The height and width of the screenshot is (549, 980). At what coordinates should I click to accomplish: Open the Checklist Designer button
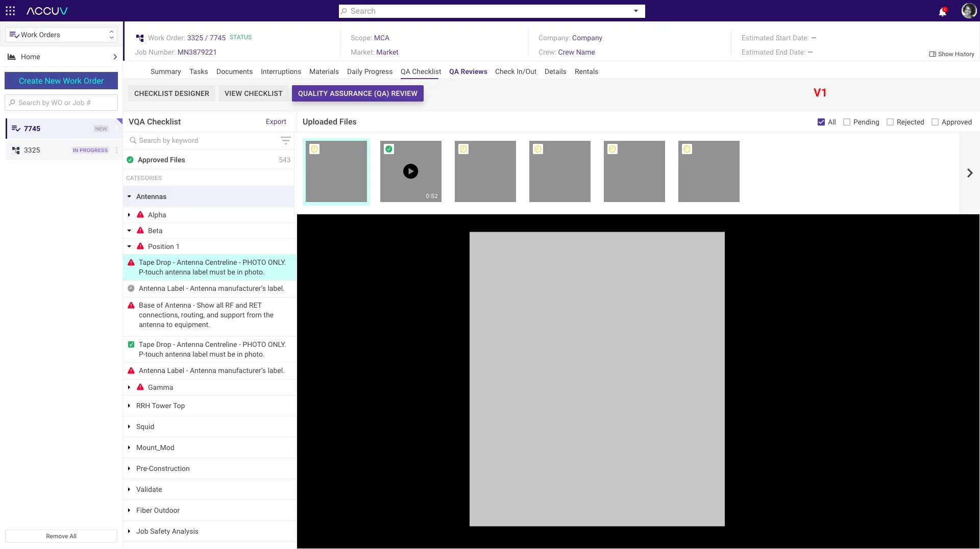click(x=171, y=93)
